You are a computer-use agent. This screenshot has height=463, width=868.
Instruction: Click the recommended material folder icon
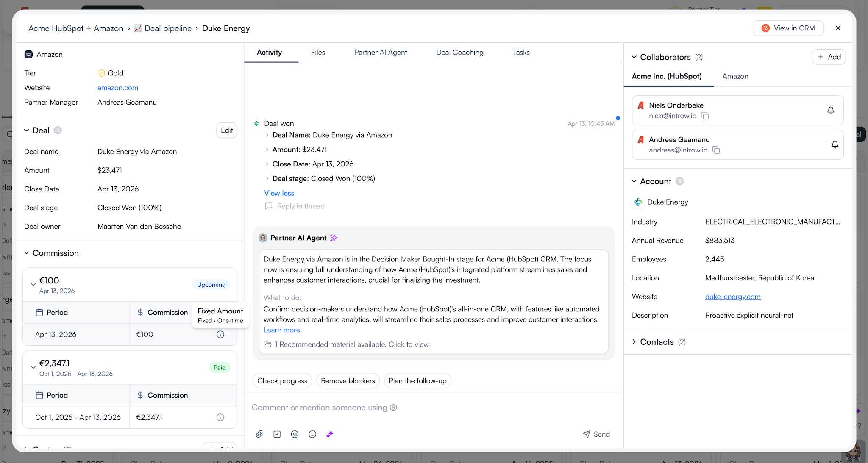click(267, 344)
